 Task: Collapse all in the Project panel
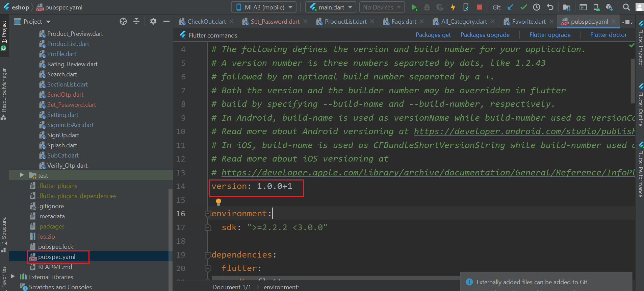(x=136, y=22)
